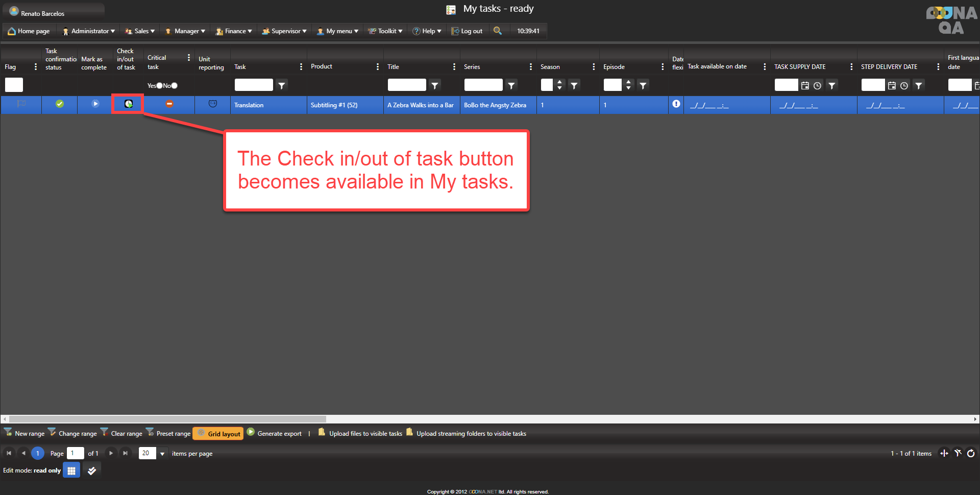Click the Grid layout button
This screenshot has height=495, width=980.
[218, 434]
